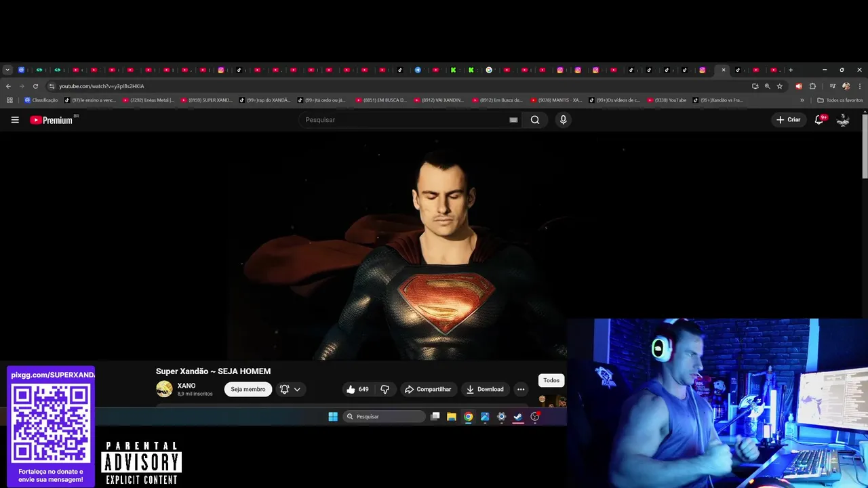Image resolution: width=868 pixels, height=488 pixels.
Task: Switch to the Google tab
Action: [489, 70]
